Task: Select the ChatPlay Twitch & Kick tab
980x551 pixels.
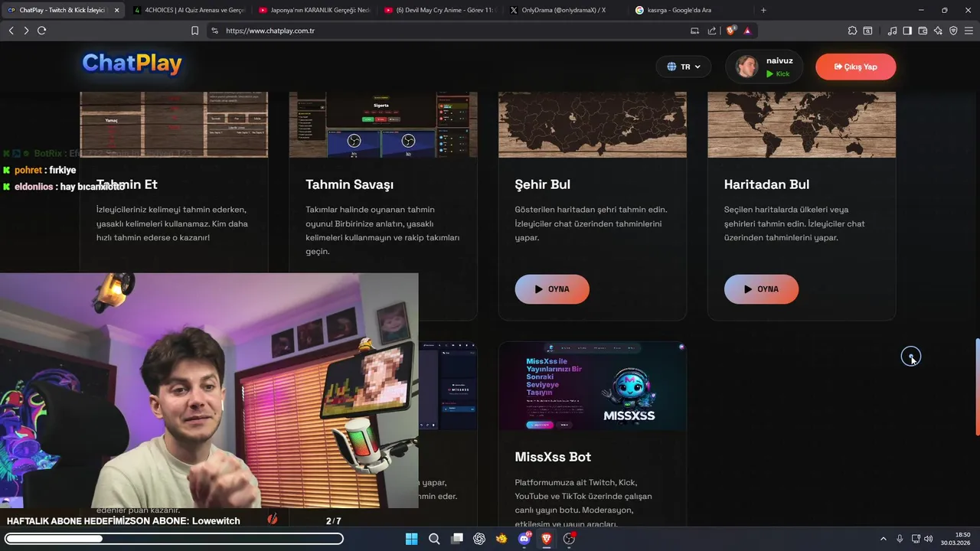Action: (x=63, y=10)
